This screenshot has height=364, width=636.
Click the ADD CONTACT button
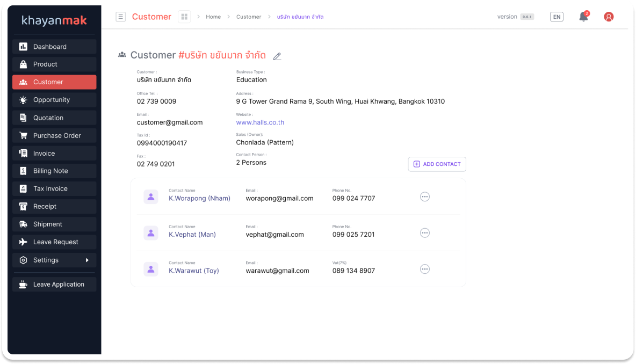(x=437, y=164)
